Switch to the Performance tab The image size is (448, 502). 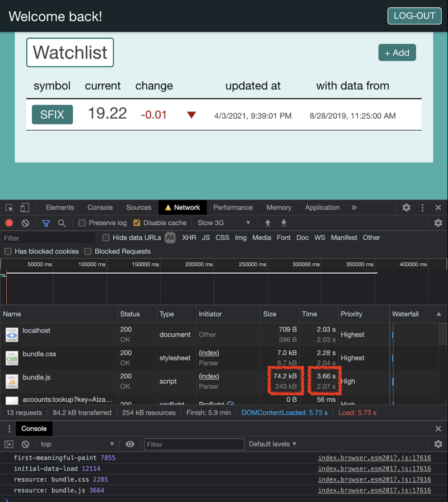pos(233,208)
